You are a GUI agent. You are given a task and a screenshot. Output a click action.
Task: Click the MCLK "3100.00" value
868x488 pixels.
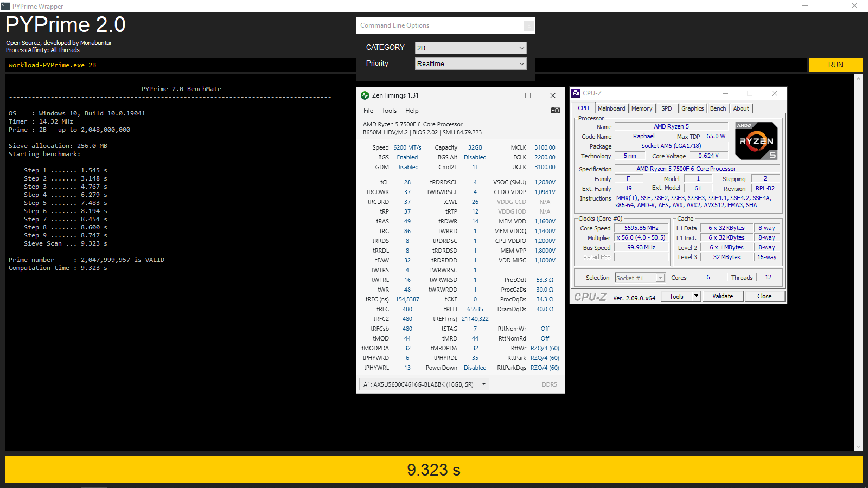pos(545,147)
